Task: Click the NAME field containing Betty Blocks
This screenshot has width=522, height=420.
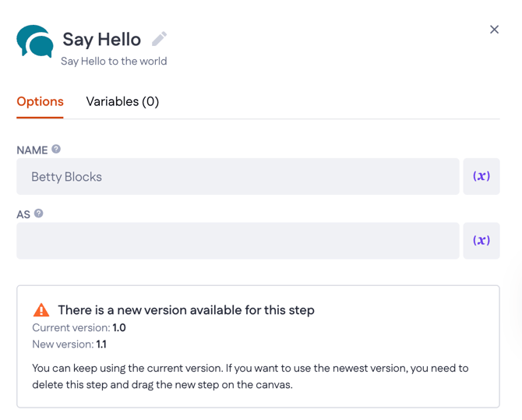Action: click(238, 177)
